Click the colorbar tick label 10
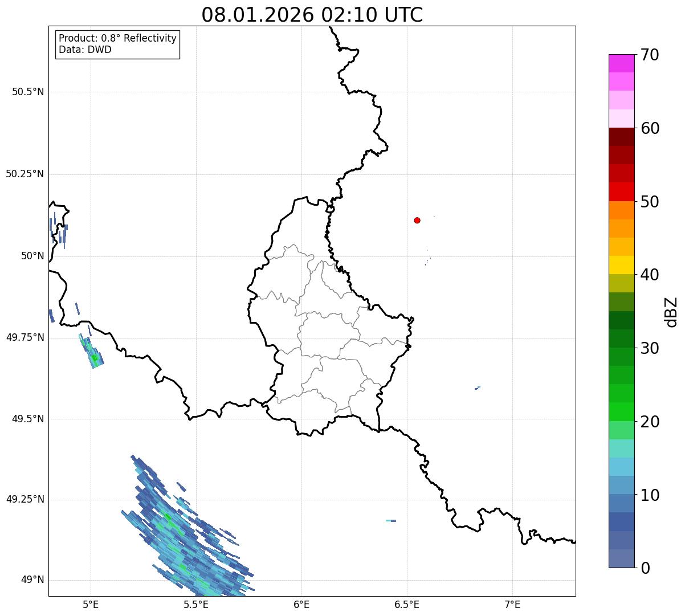The height and width of the screenshot is (616, 685). 650,495
